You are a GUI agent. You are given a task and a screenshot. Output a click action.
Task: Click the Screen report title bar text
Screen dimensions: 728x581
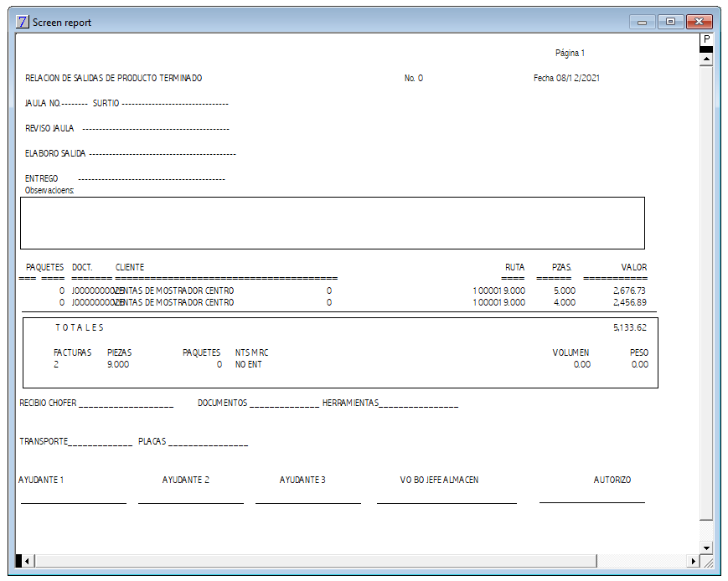62,23
